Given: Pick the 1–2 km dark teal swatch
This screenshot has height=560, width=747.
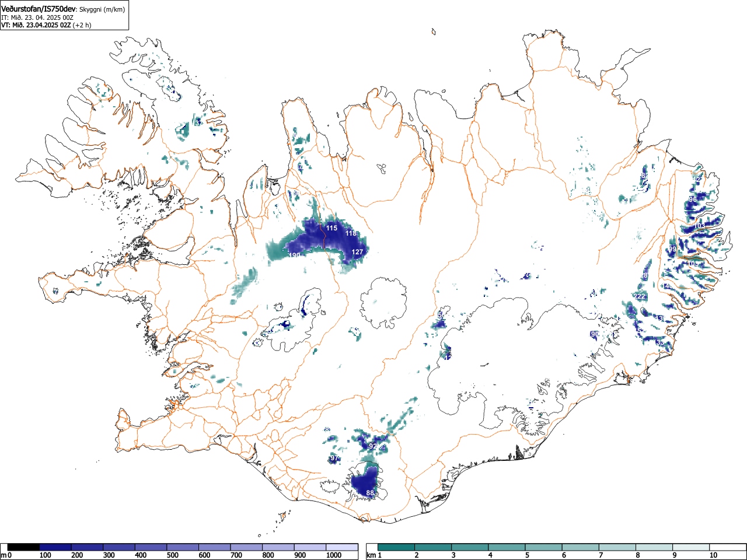Looking at the screenshot, I should click(396, 547).
